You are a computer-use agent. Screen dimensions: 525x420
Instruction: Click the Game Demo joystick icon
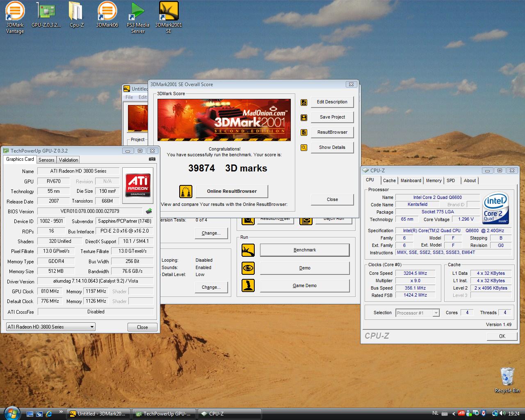(248, 285)
